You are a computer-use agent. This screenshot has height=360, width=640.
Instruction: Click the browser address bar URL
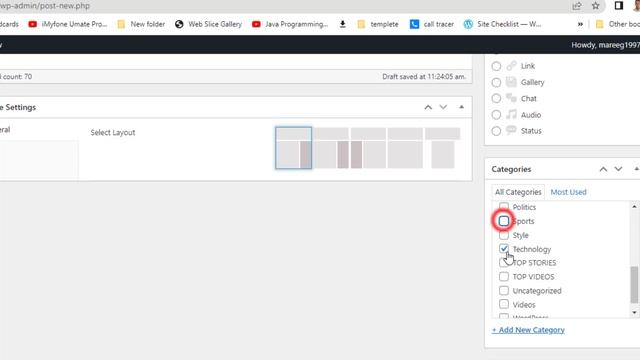point(45,6)
